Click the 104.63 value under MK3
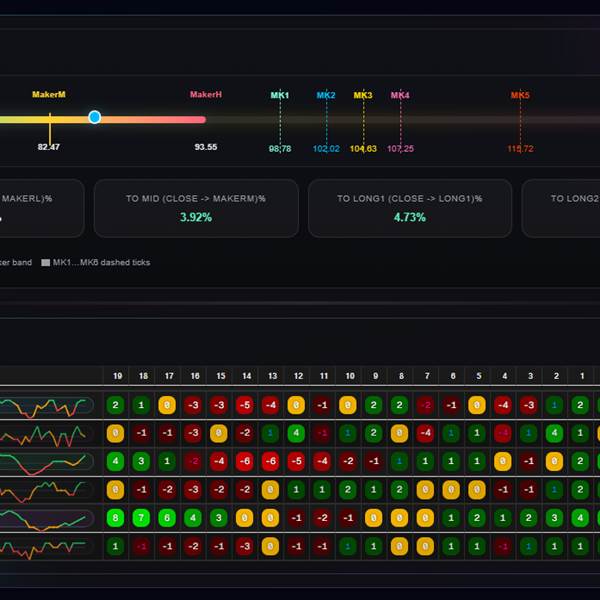600x600 pixels. pyautogui.click(x=363, y=148)
